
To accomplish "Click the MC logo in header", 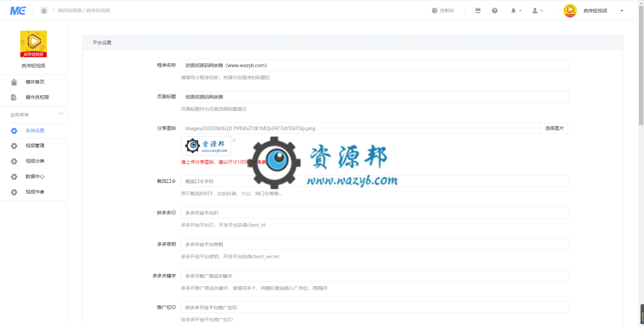I will pyautogui.click(x=18, y=11).
